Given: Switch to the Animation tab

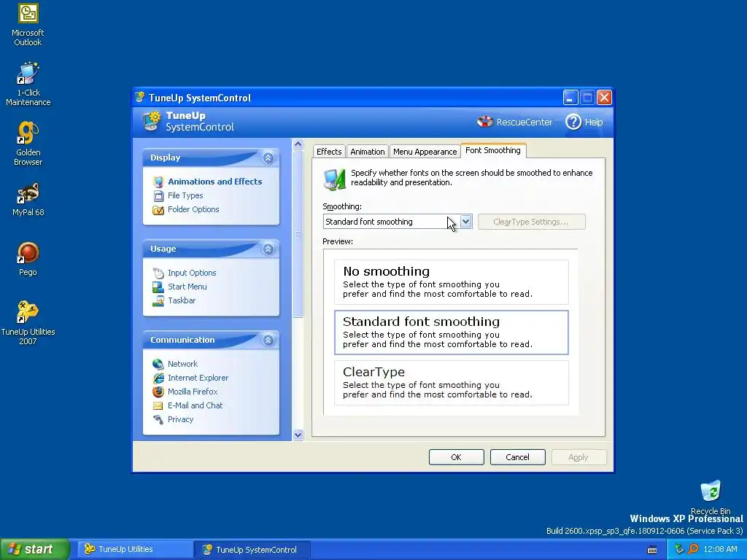Looking at the screenshot, I should click(x=368, y=152).
